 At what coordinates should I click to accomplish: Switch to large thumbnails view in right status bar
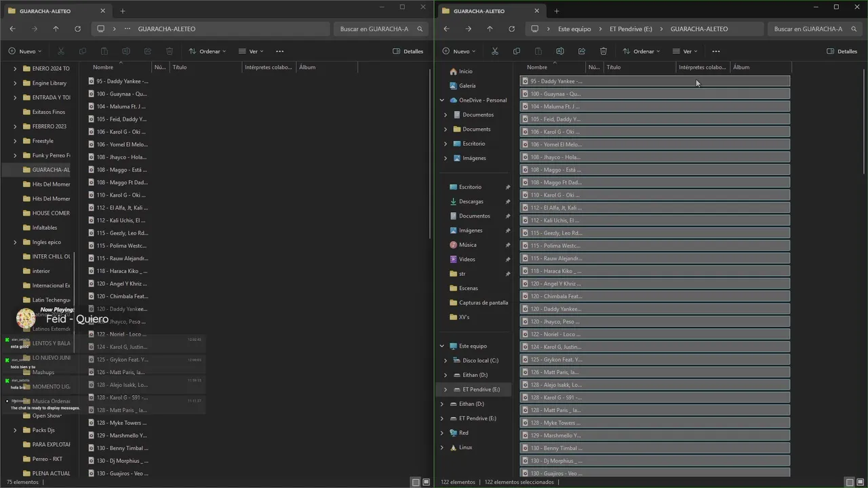[x=860, y=482]
